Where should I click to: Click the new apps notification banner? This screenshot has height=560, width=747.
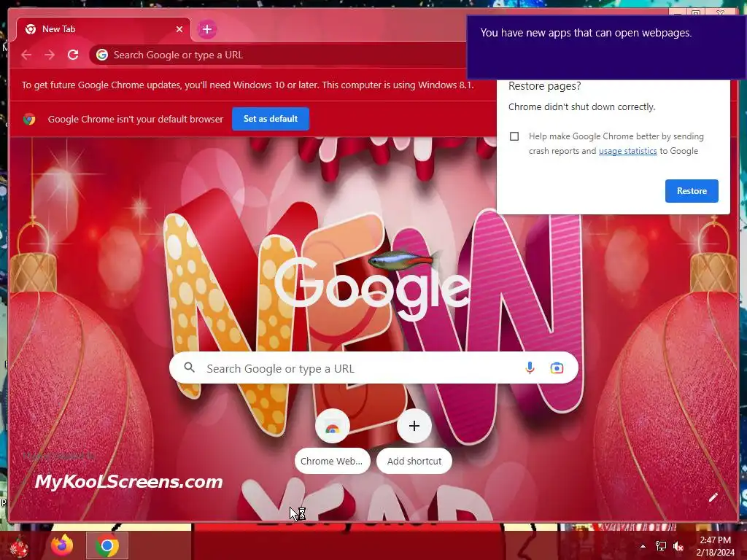pyautogui.click(x=606, y=47)
